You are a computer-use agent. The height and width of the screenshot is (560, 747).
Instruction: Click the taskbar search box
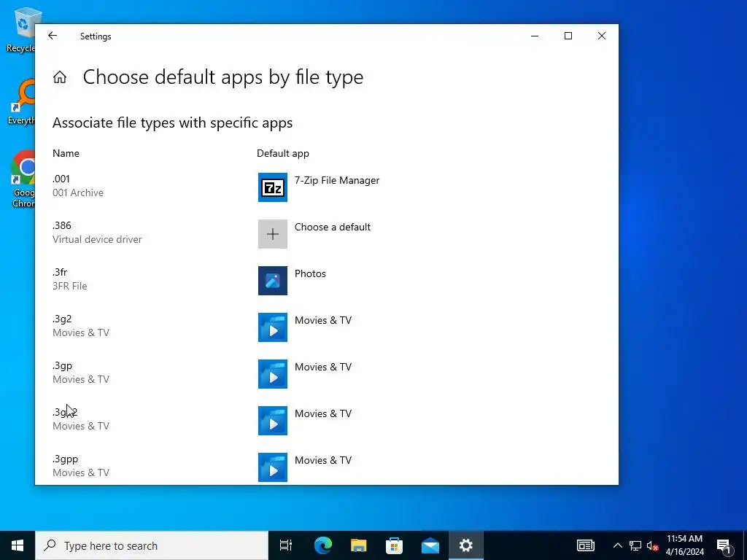pos(152,545)
